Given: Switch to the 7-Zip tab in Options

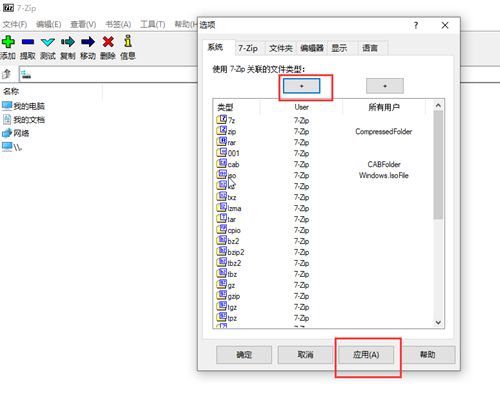Looking at the screenshot, I should click(248, 48).
